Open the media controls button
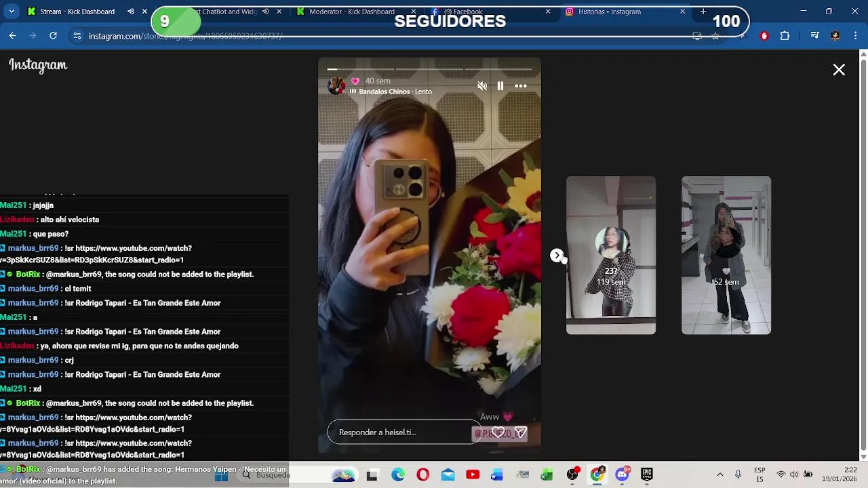868x488 pixels. 815,36
